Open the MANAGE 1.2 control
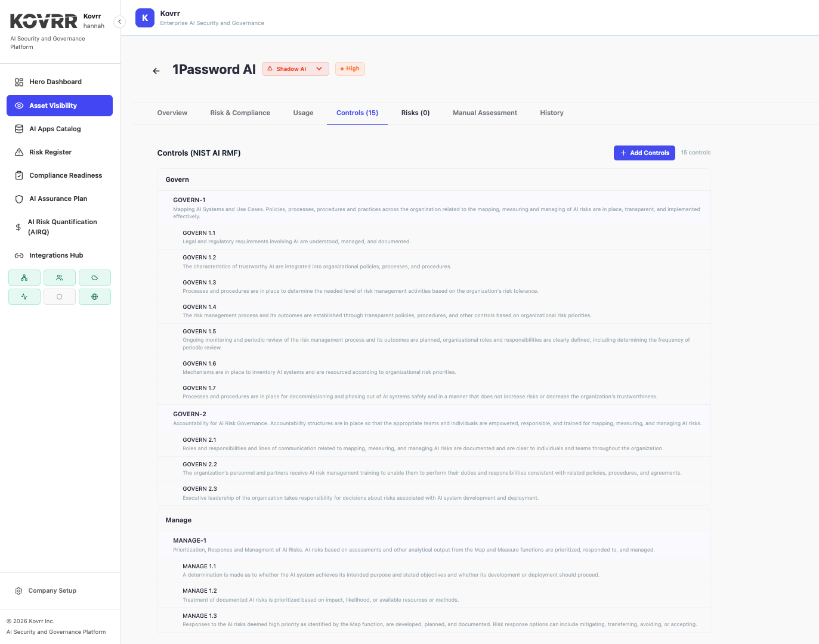The image size is (819, 644). [x=434, y=595]
